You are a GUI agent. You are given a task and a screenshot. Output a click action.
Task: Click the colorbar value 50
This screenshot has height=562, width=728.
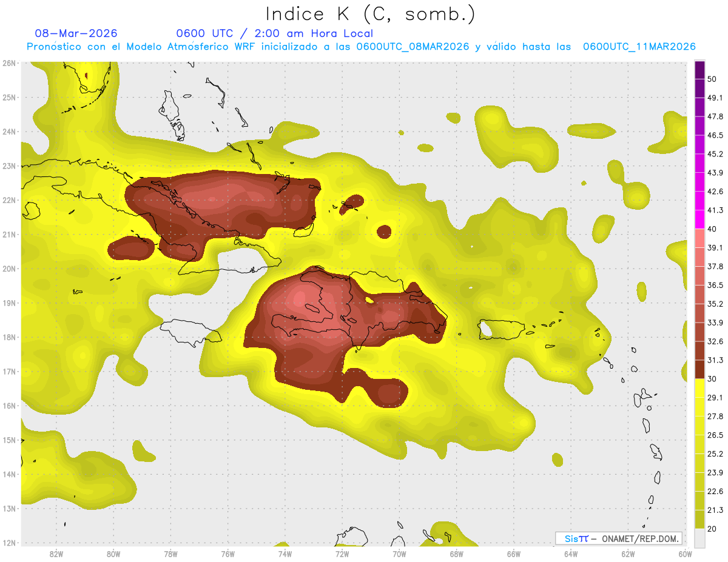tap(712, 79)
